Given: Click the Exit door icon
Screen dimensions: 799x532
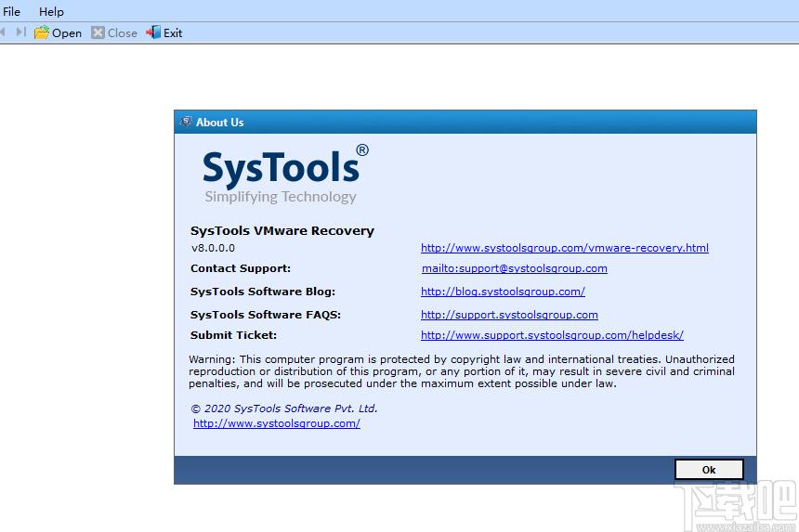Looking at the screenshot, I should tap(153, 32).
